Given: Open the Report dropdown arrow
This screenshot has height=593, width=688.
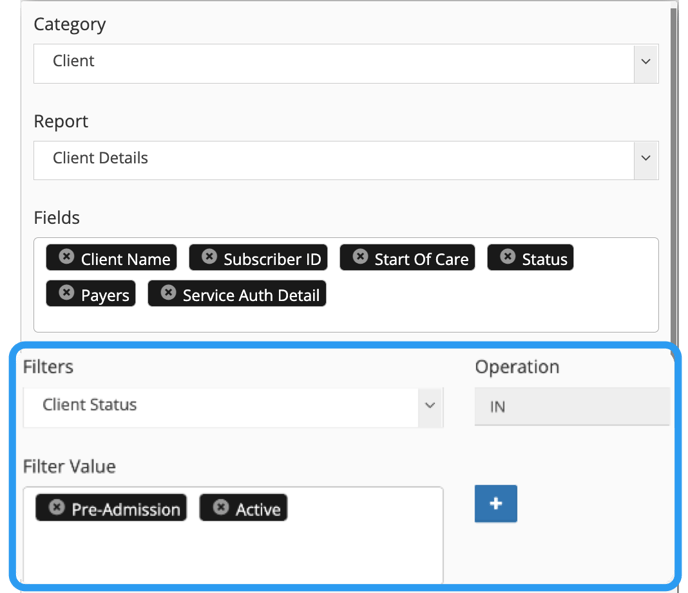Looking at the screenshot, I should (x=646, y=158).
